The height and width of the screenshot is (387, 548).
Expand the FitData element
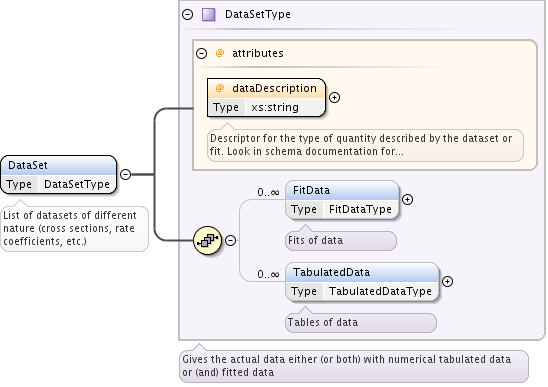[408, 200]
